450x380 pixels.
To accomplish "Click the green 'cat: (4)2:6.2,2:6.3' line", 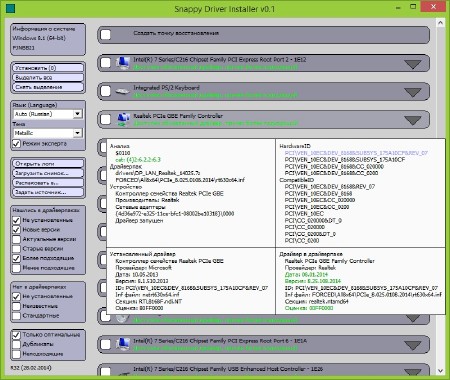I will pos(138,160).
